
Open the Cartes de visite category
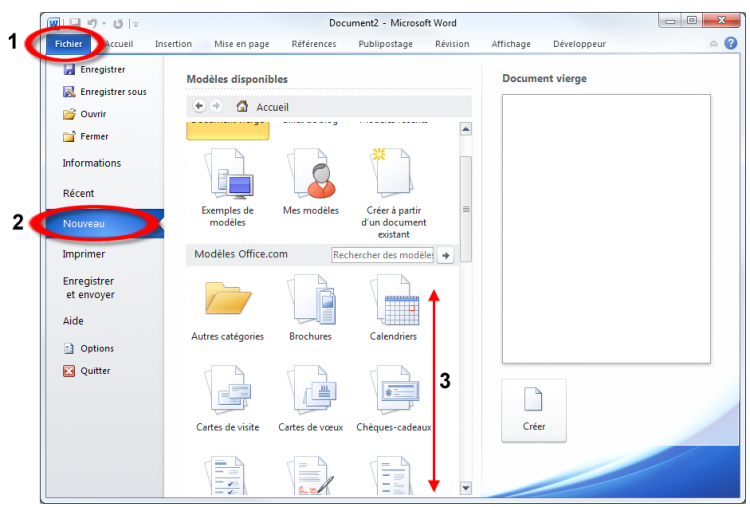click(228, 398)
